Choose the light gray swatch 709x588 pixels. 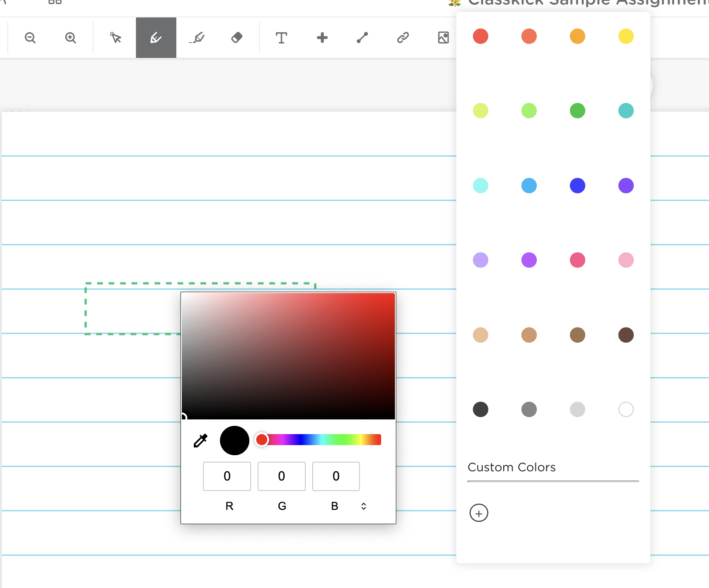click(x=578, y=409)
